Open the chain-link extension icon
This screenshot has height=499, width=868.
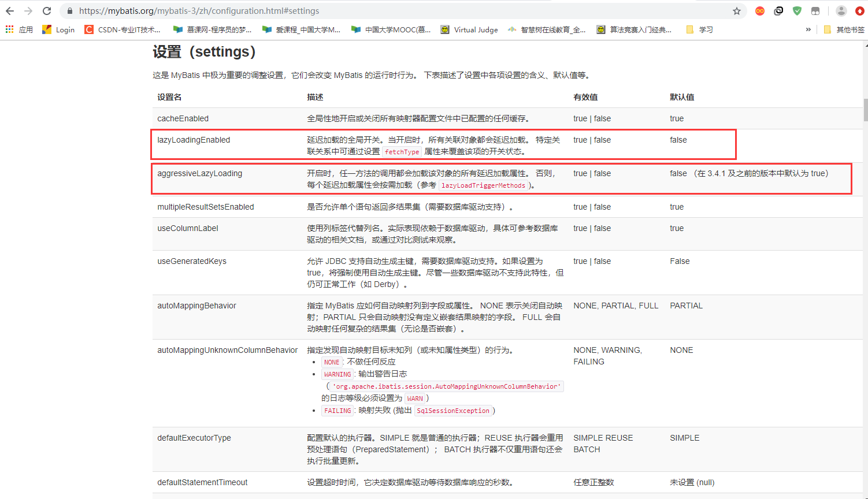point(778,10)
